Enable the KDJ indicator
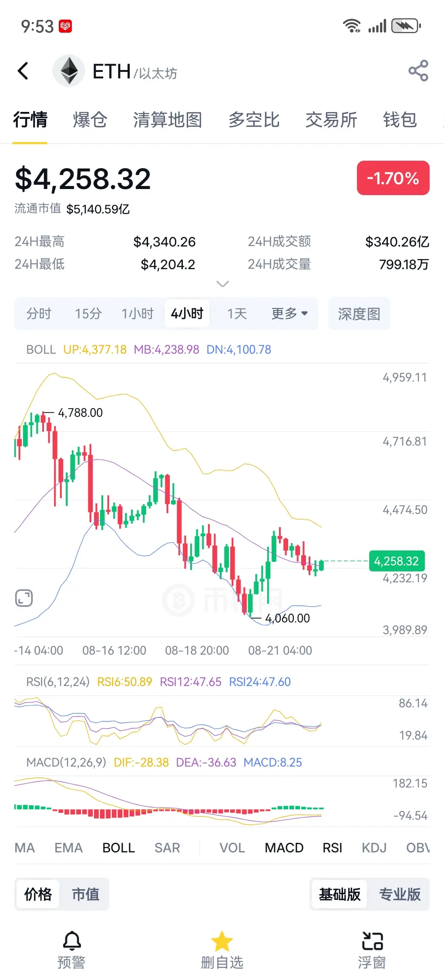The image size is (444, 980). (374, 848)
